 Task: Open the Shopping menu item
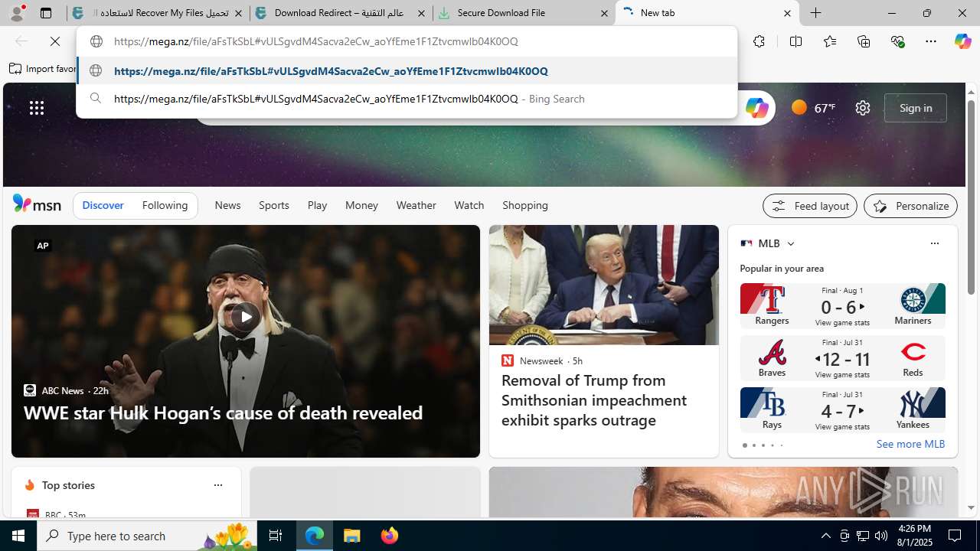(x=525, y=205)
